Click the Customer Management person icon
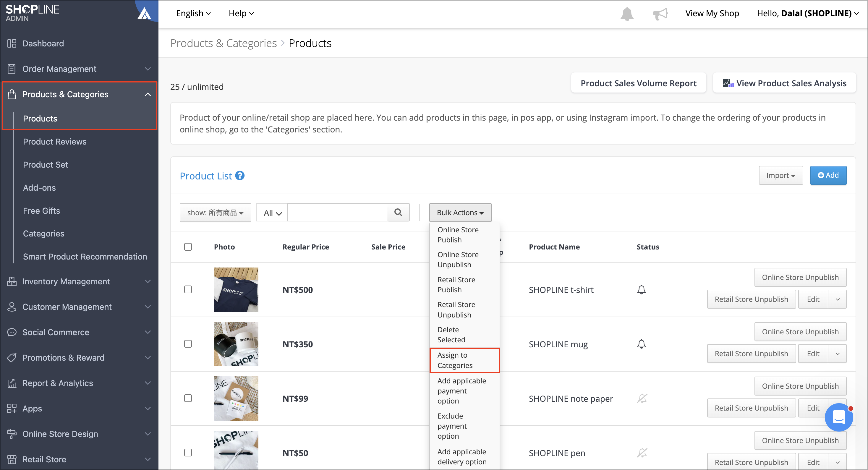Screen dimensions: 868x470 click(x=12, y=307)
